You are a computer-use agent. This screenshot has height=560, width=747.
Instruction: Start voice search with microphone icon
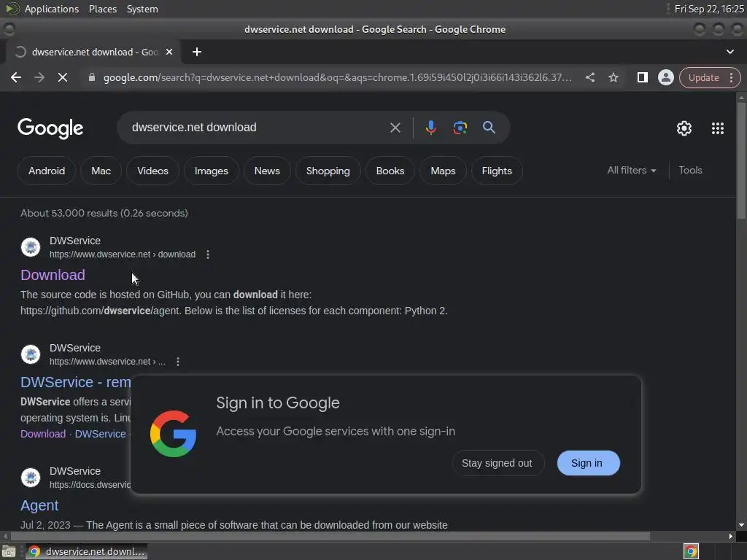(x=430, y=128)
